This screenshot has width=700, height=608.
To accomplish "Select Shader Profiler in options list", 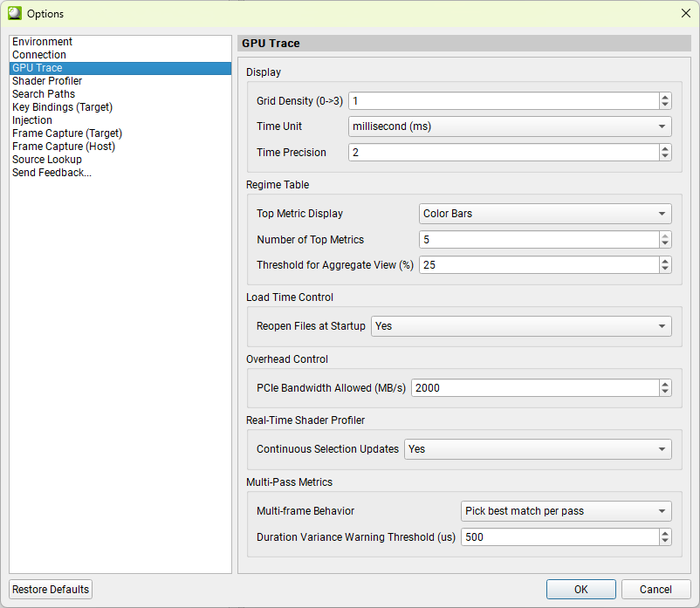I will point(47,81).
